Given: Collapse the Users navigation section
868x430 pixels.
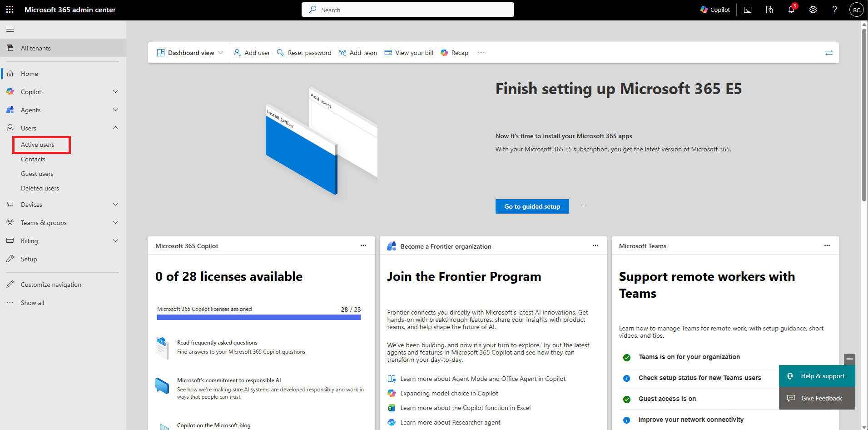Looking at the screenshot, I should pos(115,128).
